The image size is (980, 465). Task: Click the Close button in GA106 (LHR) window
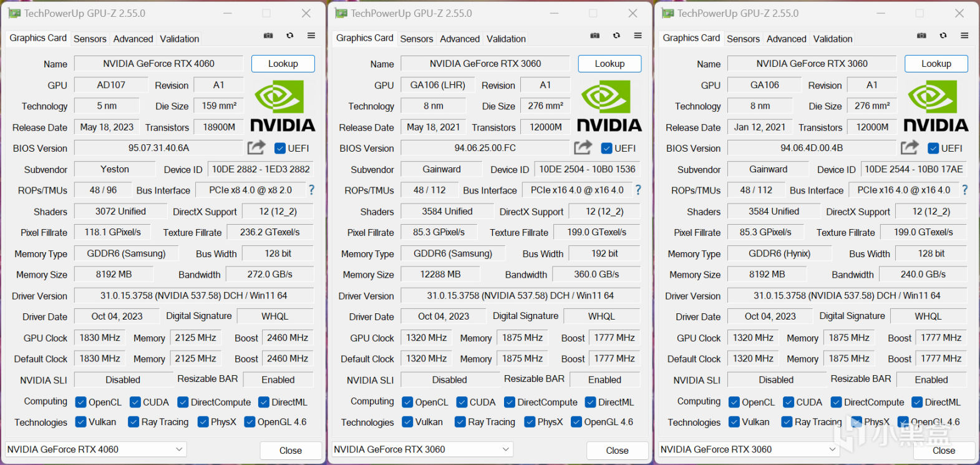coord(618,451)
